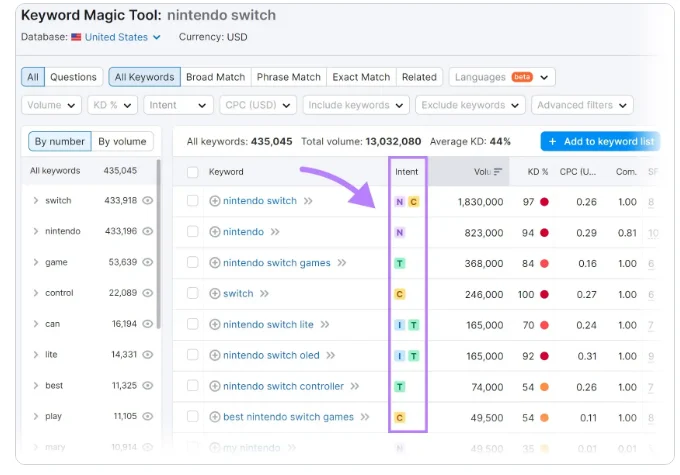Viewport: 680px width, 475px height.
Task: Click the Intent column header
Action: (406, 172)
